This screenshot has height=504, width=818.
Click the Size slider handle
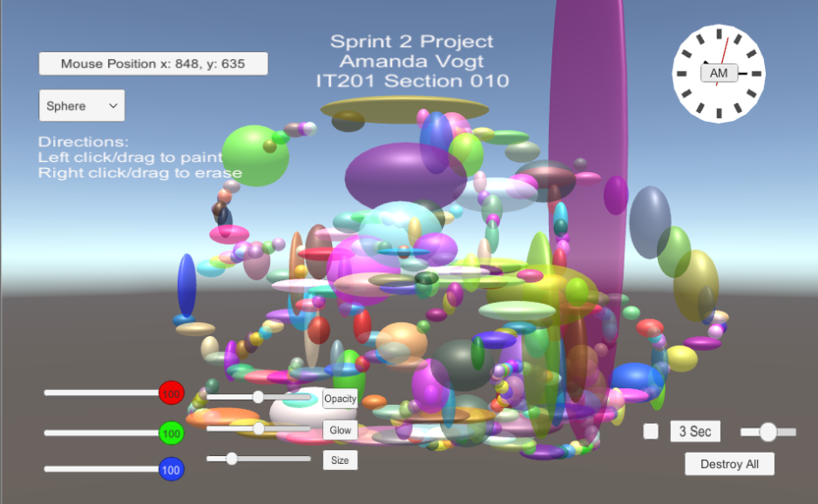(232, 459)
